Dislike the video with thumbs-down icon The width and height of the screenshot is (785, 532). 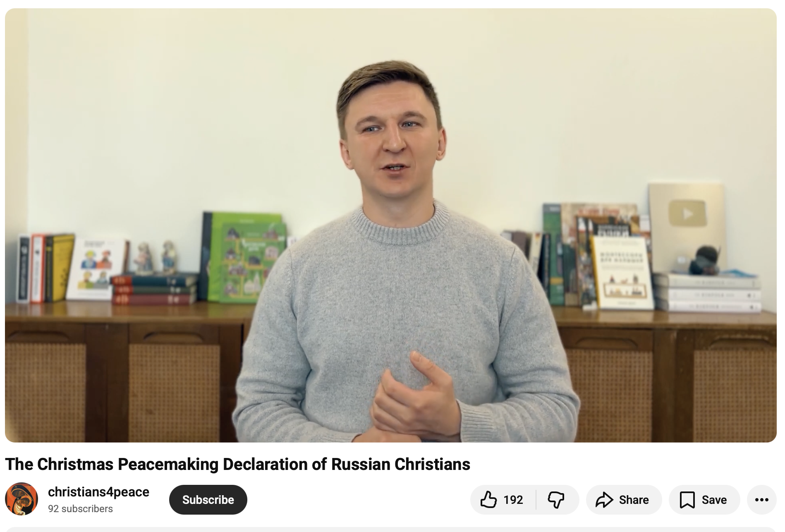coord(556,500)
